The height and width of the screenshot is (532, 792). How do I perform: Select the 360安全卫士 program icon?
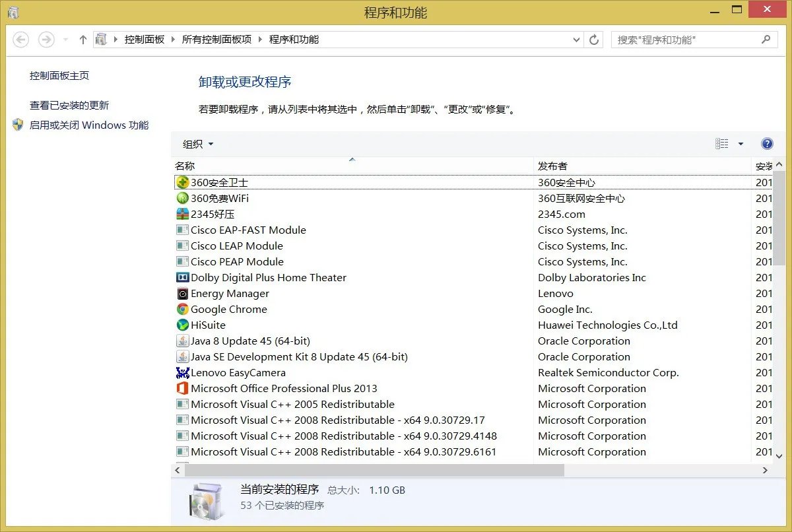tap(183, 182)
